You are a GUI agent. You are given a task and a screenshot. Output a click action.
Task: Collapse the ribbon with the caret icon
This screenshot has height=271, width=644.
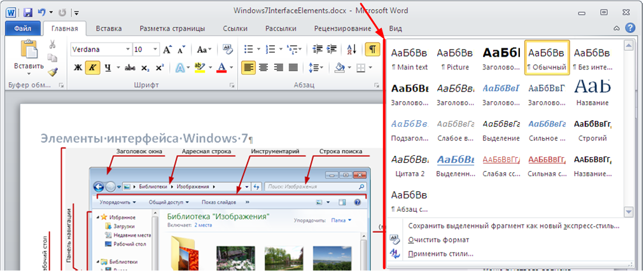pos(617,29)
